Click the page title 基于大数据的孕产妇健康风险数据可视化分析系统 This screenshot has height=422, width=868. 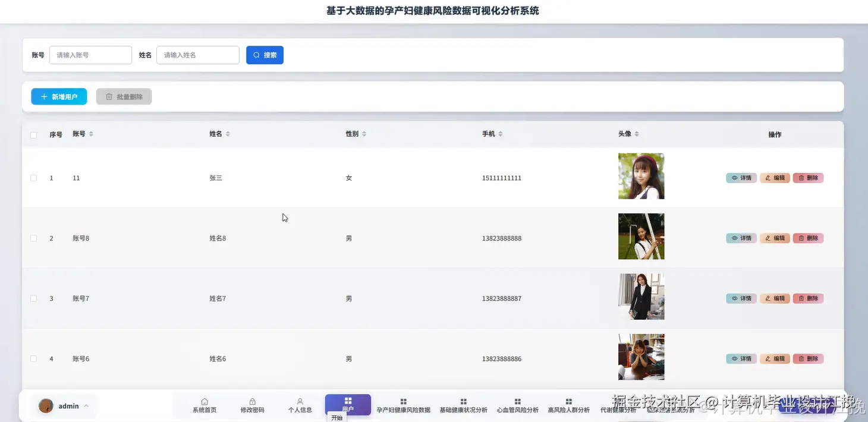pyautogui.click(x=433, y=11)
